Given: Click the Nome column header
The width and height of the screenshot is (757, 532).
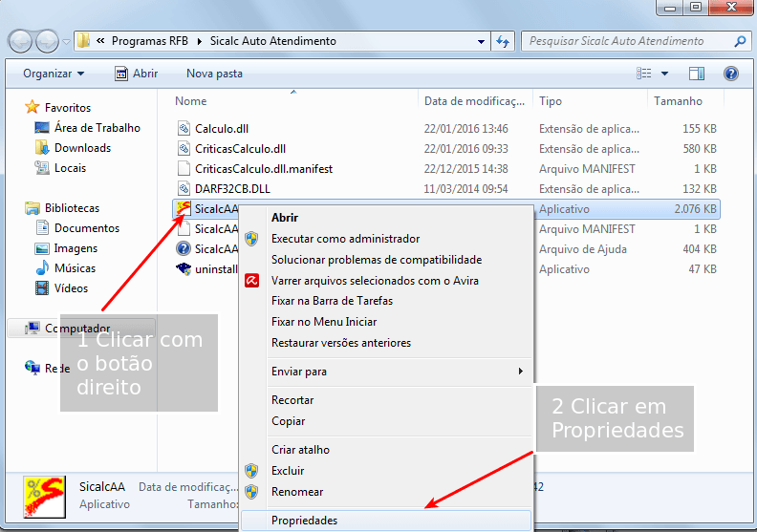Looking at the screenshot, I should click(x=191, y=101).
